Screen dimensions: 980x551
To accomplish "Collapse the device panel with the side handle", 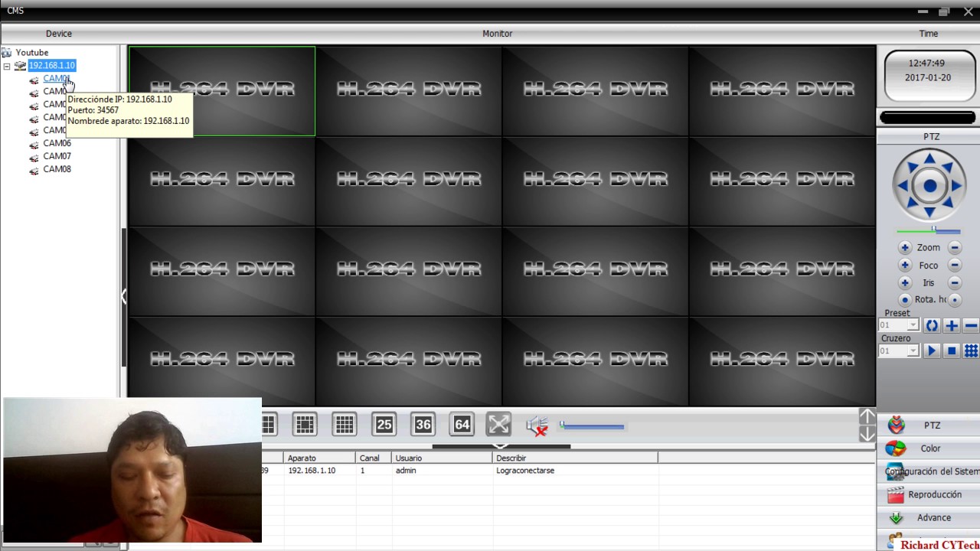I will click(123, 297).
